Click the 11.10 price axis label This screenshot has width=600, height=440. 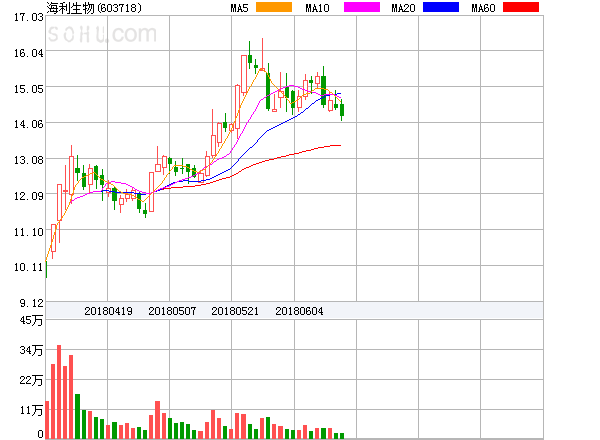coord(29,232)
